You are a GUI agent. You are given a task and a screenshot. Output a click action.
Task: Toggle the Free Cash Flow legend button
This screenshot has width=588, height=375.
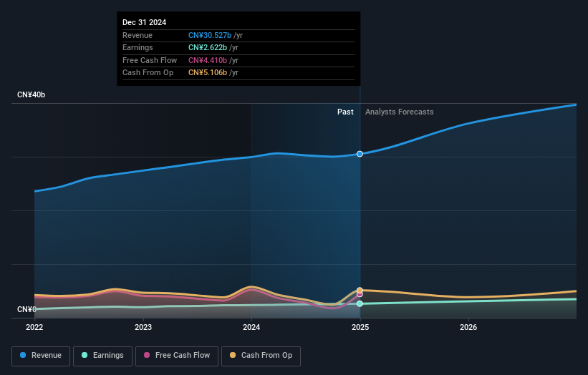177,356
